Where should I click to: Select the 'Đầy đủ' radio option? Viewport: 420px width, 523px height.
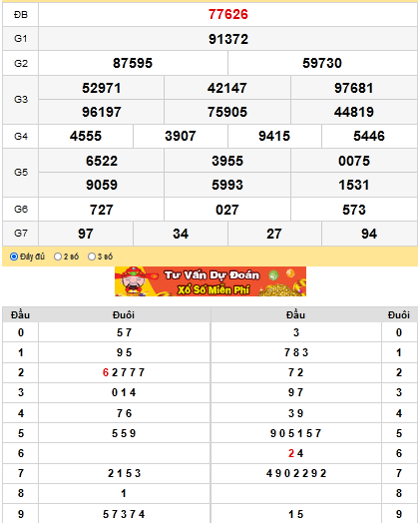[x=14, y=257]
